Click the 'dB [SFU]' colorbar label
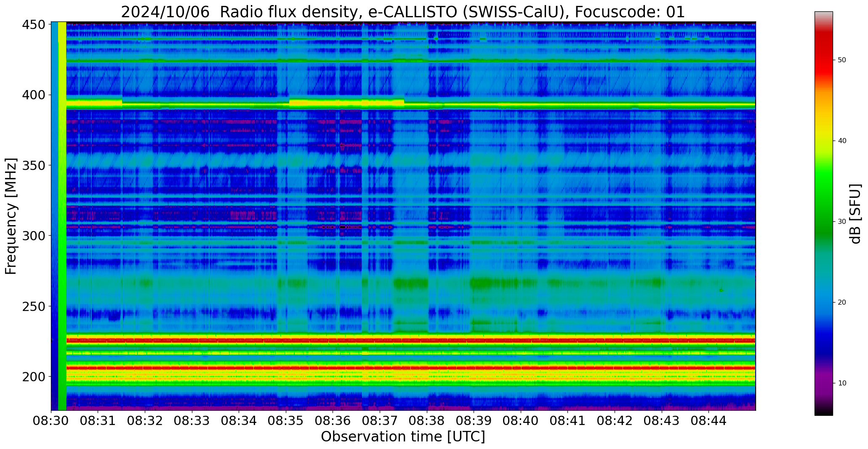This screenshot has height=449, width=868. click(855, 214)
